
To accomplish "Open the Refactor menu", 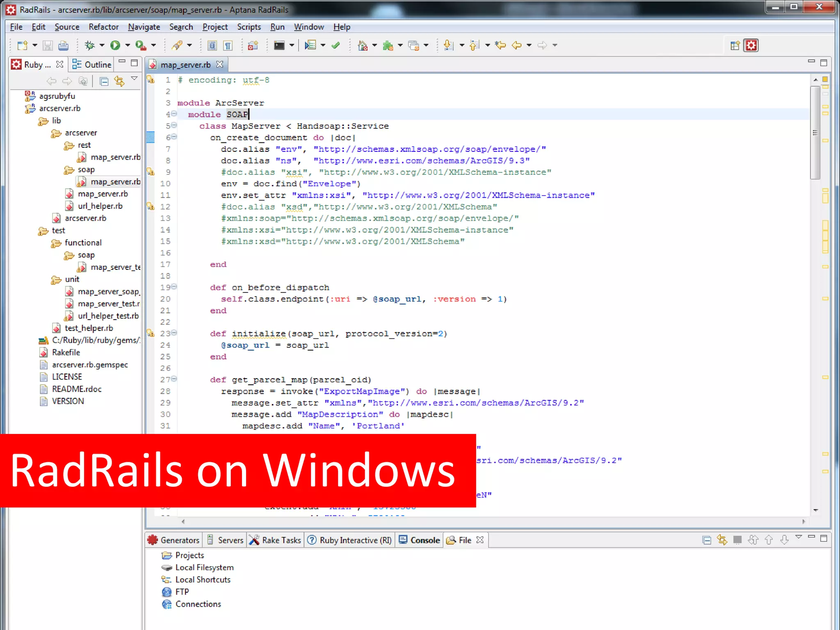I will click(x=103, y=27).
